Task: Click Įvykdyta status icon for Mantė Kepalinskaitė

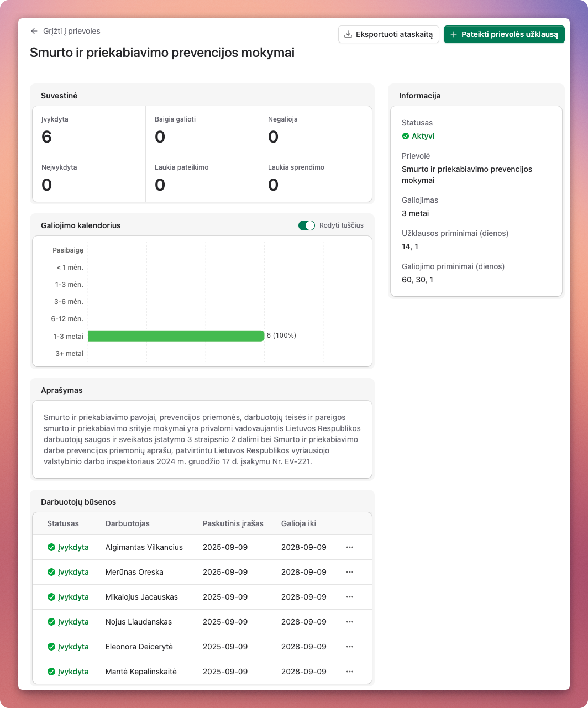Action: click(51, 672)
